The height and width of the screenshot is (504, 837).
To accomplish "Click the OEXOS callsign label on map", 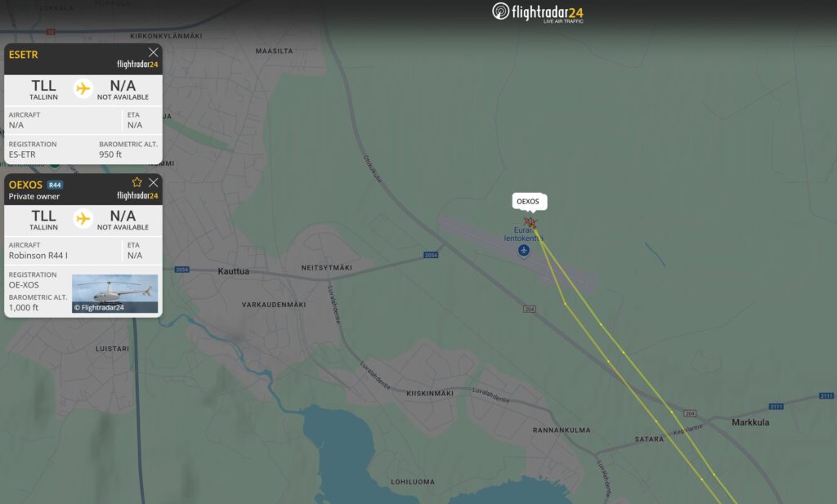I will pyautogui.click(x=528, y=202).
